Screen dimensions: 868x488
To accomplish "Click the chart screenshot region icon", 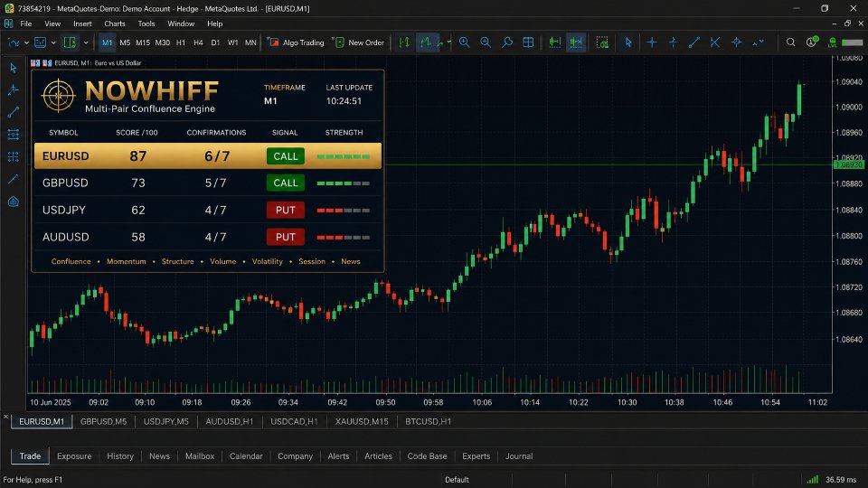I will 602,42.
